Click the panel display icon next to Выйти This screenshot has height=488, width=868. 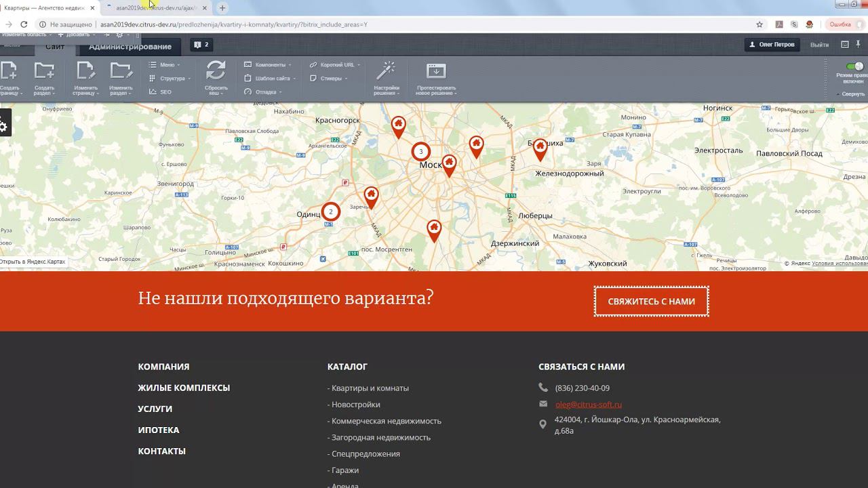coord(845,44)
